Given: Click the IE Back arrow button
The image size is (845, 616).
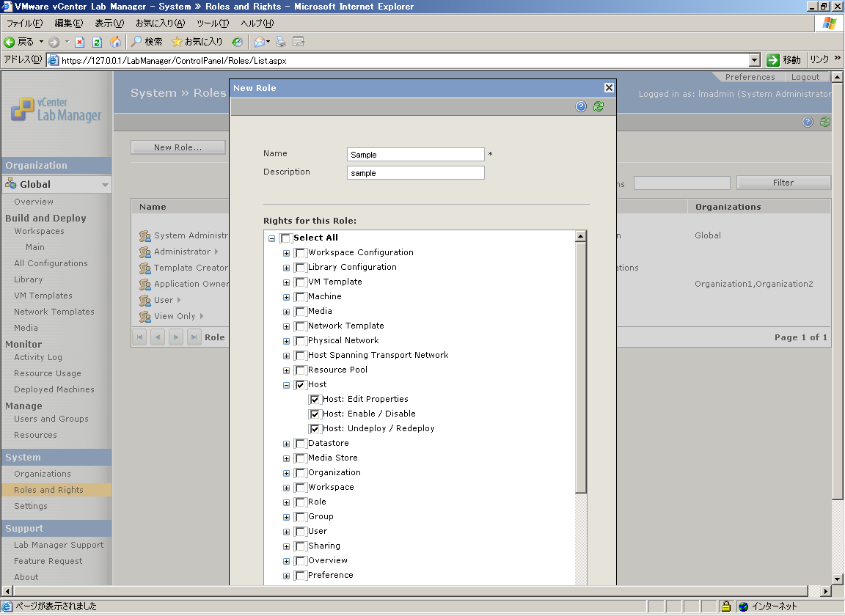Looking at the screenshot, I should pos(9,42).
